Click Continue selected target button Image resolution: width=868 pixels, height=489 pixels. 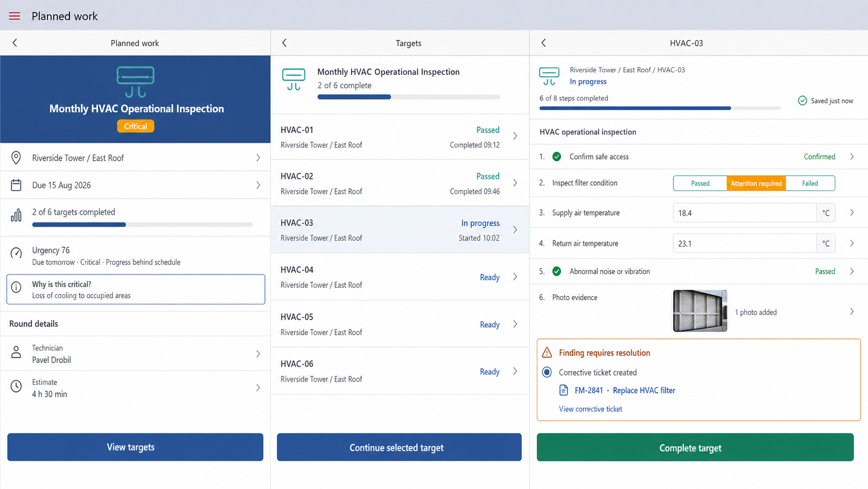click(399, 447)
